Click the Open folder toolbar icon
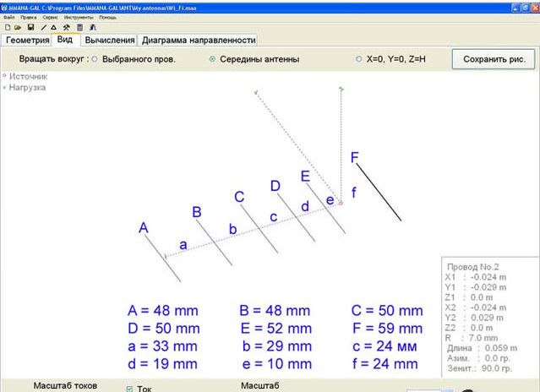540x392 pixels. (x=18, y=28)
